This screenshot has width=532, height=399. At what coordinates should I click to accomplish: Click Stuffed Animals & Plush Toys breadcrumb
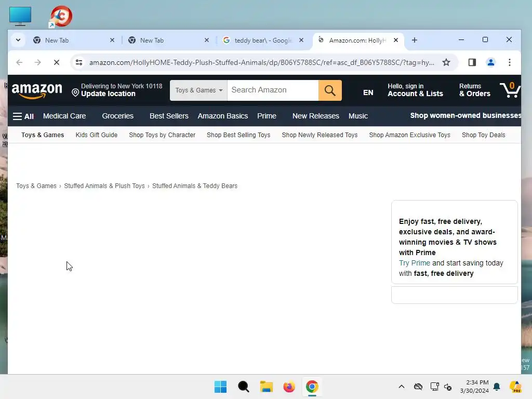(x=104, y=186)
